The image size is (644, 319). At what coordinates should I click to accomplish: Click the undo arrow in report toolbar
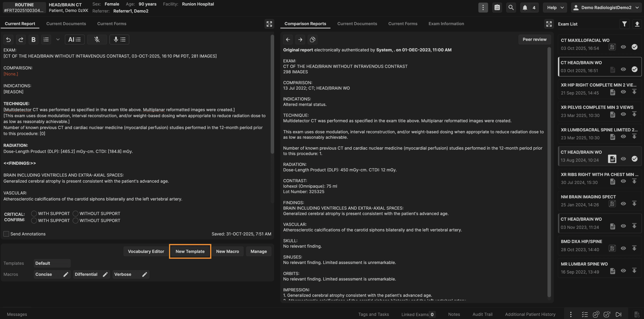pos(8,39)
